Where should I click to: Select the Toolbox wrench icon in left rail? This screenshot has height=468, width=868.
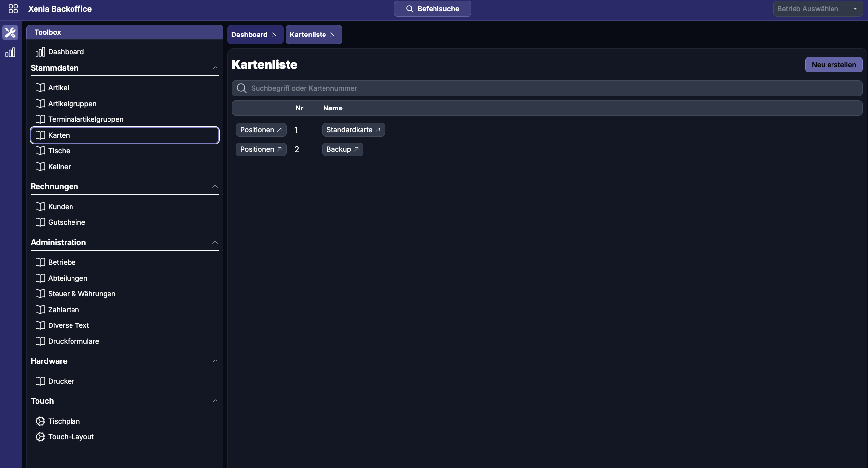(10, 33)
